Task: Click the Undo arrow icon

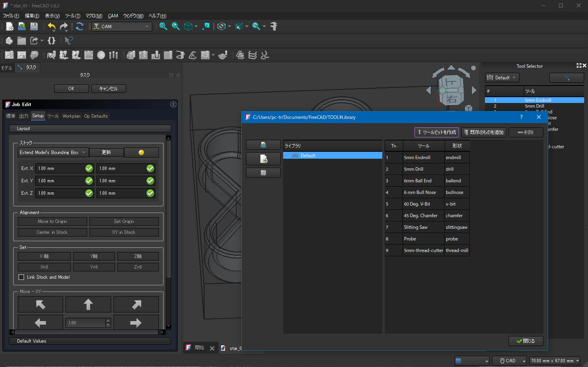Action: (x=52, y=26)
